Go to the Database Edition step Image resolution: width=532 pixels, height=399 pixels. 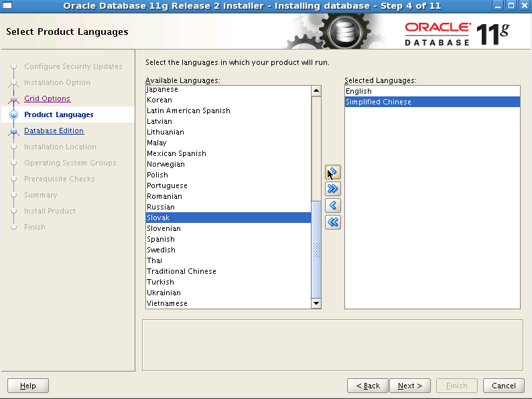point(54,131)
